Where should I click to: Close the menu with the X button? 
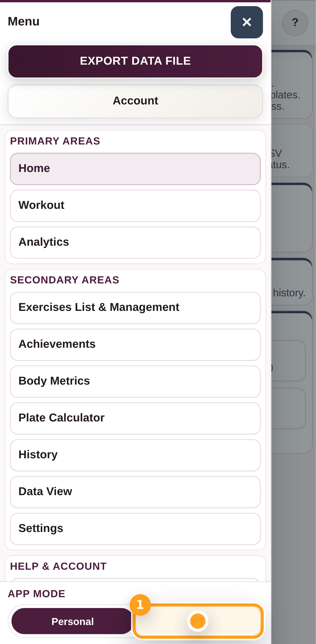tap(246, 22)
